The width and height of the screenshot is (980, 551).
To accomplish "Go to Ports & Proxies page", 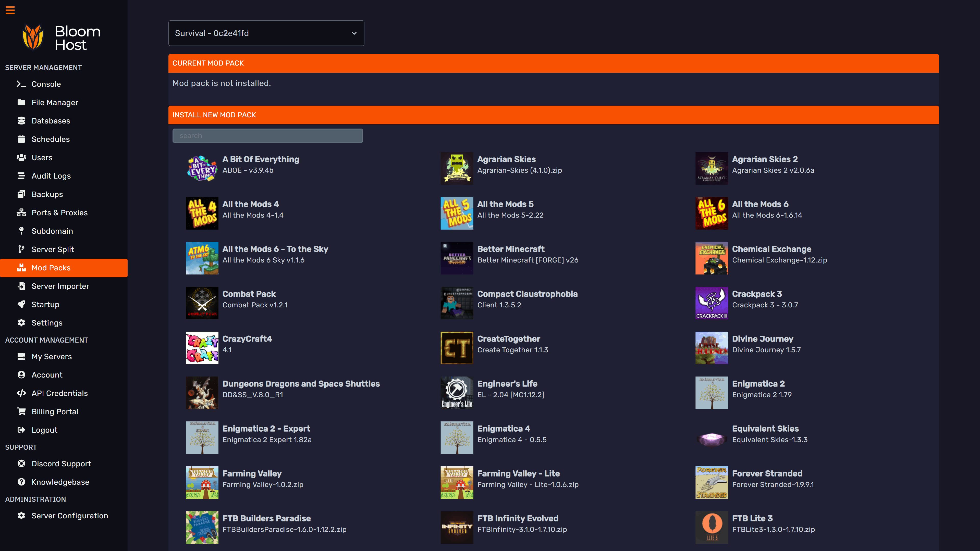I will (59, 212).
